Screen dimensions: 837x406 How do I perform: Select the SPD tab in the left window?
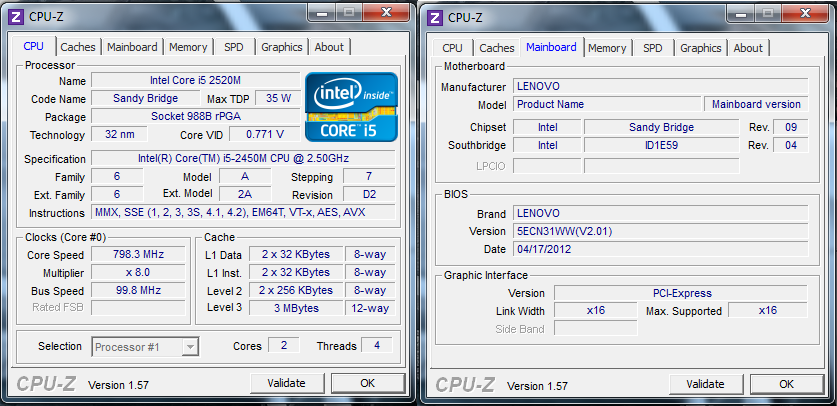click(234, 47)
